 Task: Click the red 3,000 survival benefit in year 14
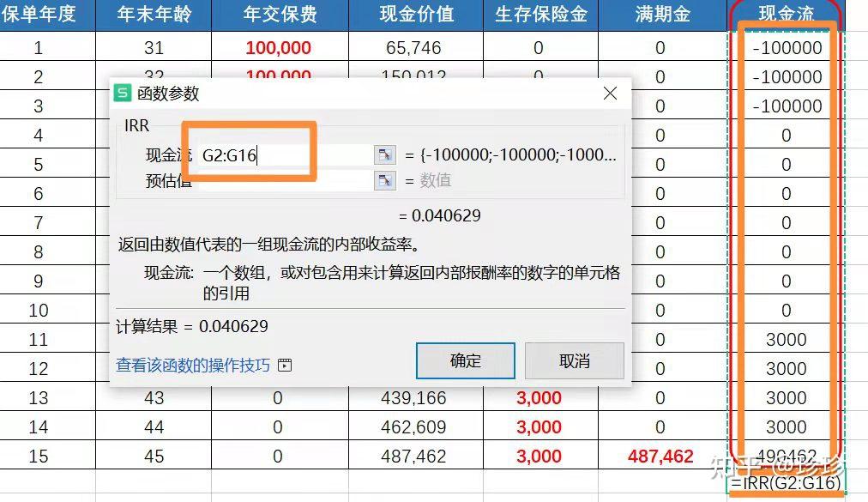click(x=539, y=427)
